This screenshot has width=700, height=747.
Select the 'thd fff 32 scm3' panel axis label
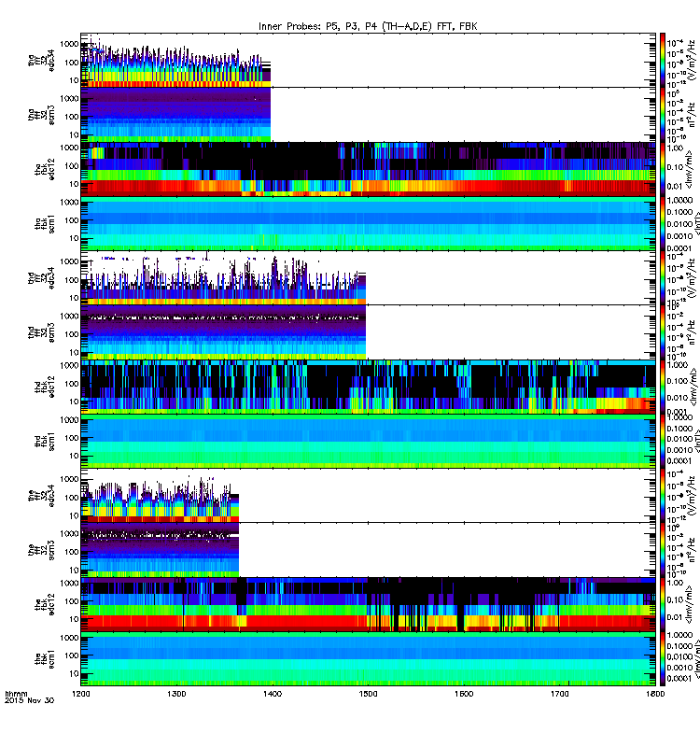point(41,332)
